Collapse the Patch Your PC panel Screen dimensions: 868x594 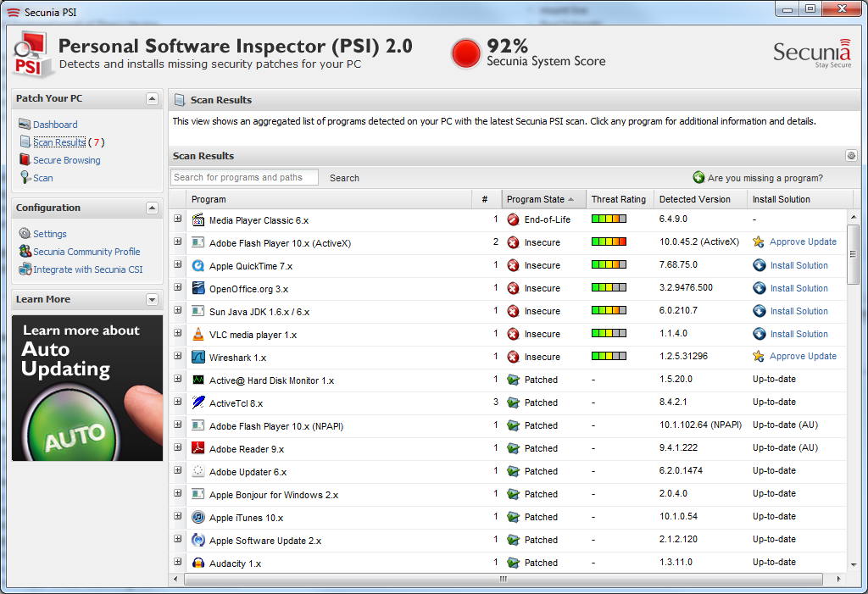point(152,98)
